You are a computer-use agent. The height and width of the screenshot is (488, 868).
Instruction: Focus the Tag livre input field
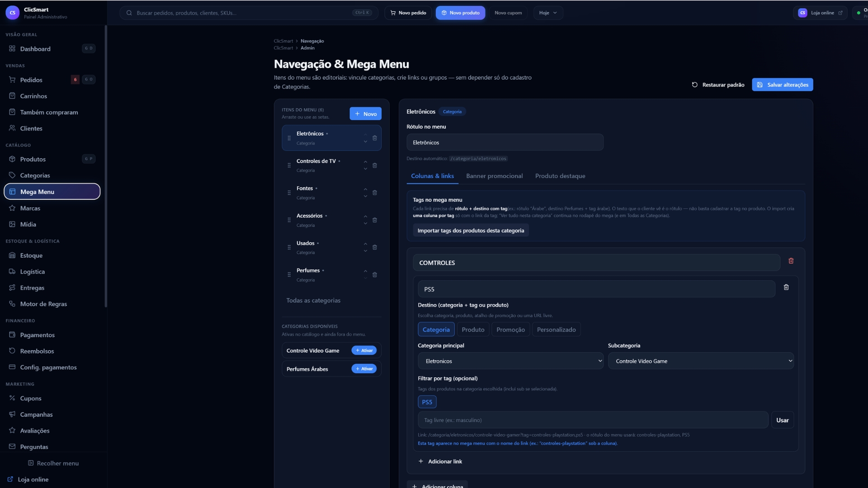[593, 420]
